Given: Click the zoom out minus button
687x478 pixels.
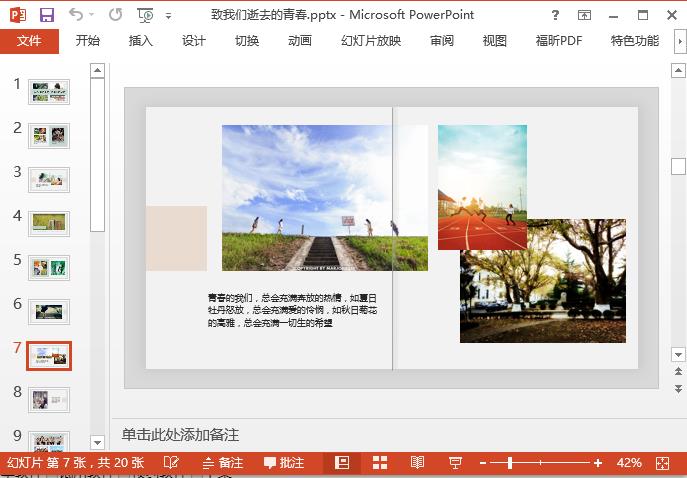Looking at the screenshot, I should [483, 463].
